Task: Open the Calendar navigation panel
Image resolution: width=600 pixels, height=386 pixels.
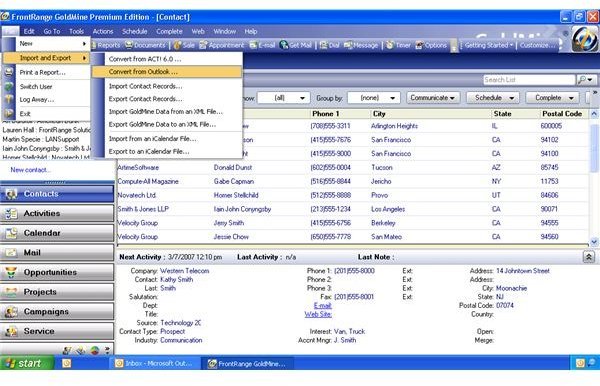Action: pos(57,233)
